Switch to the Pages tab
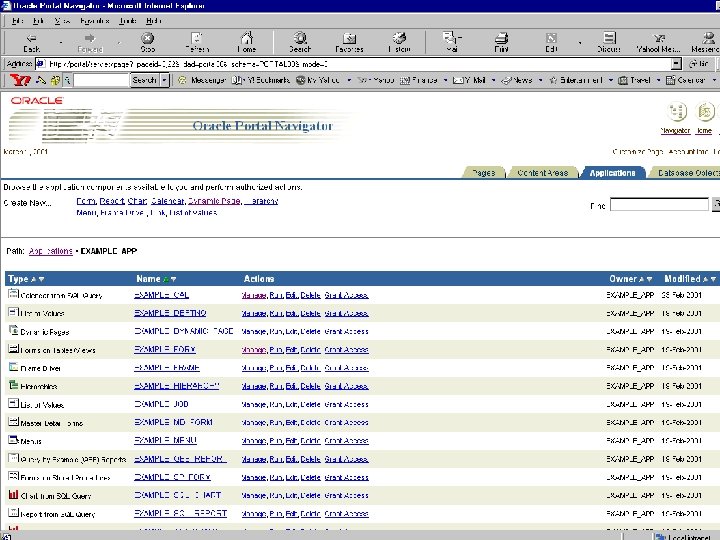The height and width of the screenshot is (540, 720). tap(484, 173)
